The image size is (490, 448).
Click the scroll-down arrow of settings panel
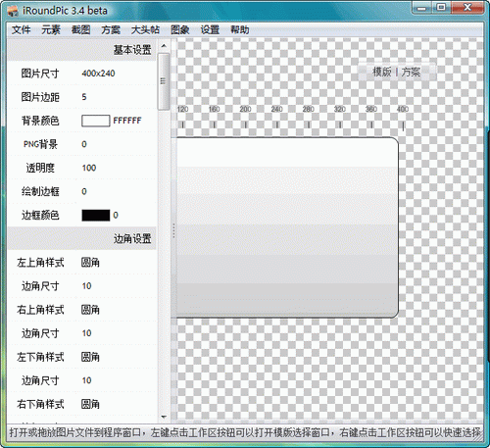coord(164,417)
